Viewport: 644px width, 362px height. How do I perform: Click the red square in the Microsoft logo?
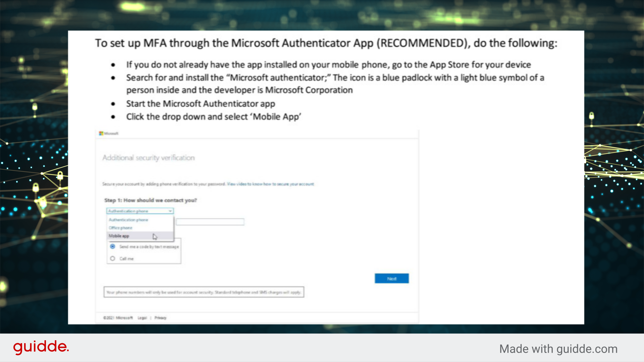pyautogui.click(x=100, y=132)
